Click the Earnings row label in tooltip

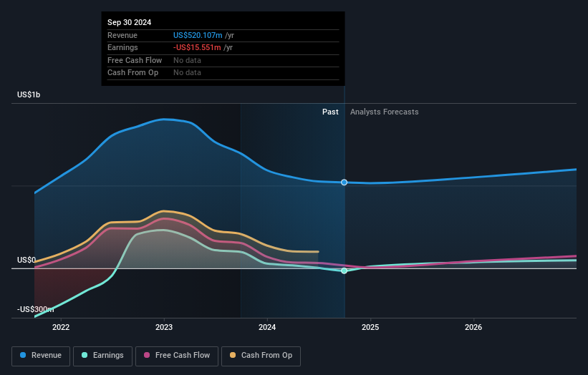pos(122,47)
